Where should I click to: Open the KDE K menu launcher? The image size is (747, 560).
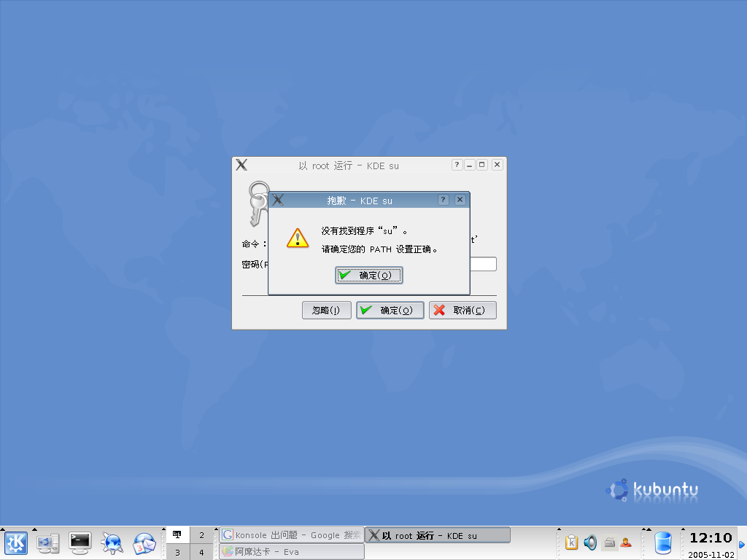[x=16, y=542]
